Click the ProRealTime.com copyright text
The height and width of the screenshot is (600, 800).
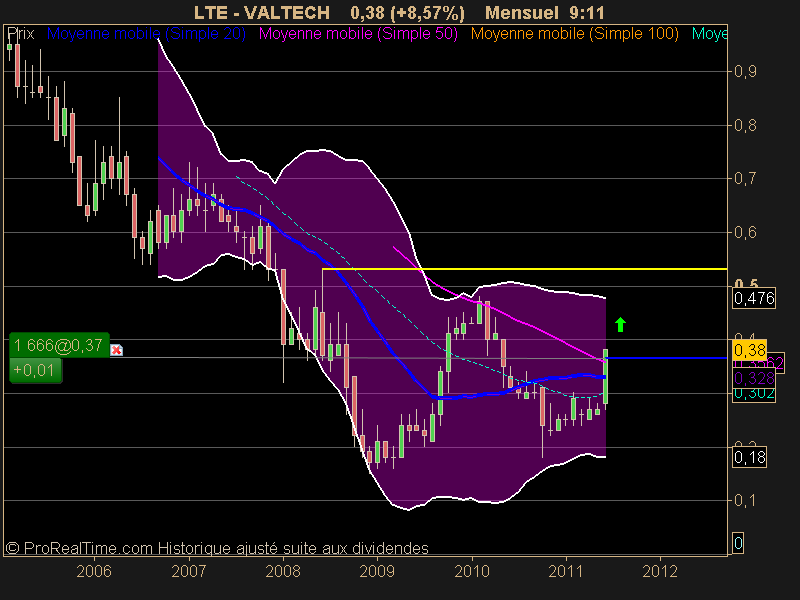pyautogui.click(x=217, y=548)
